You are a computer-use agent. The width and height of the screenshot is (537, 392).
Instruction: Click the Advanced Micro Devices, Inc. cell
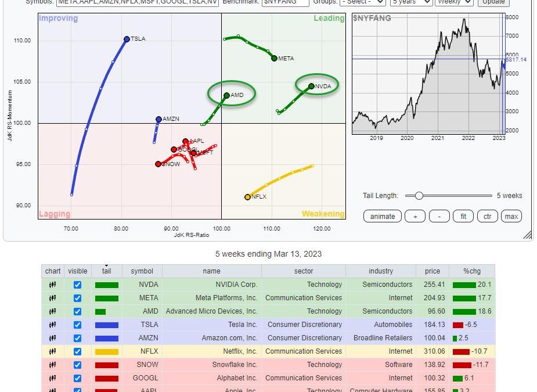[x=212, y=311]
